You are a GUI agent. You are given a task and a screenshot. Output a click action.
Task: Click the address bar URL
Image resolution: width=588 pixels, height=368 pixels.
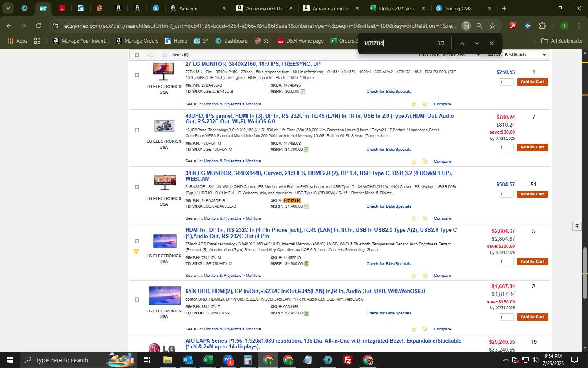coord(260,26)
